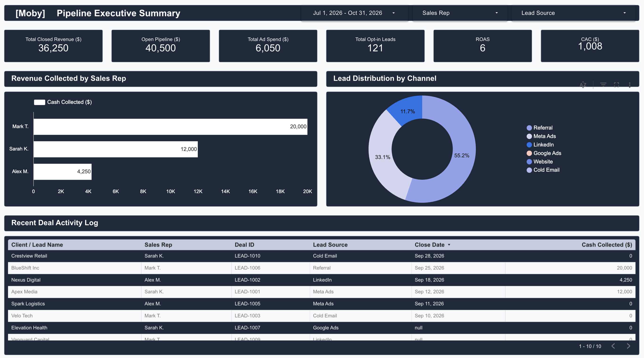Open the date range Jul 1 - Oct 31 dropdown
Image resolution: width=644 pixels, height=358 pixels.
(x=355, y=13)
